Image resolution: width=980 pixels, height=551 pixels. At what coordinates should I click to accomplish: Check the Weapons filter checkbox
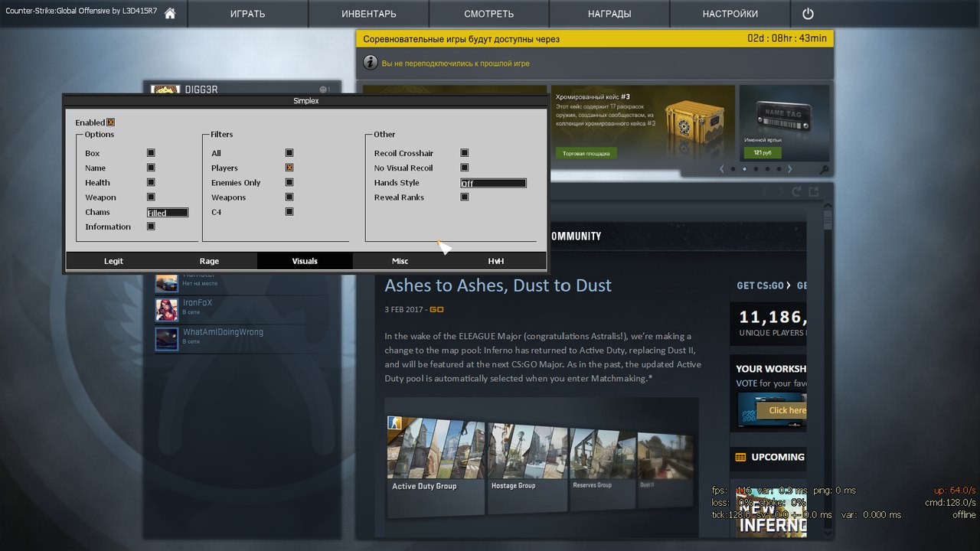tap(289, 197)
